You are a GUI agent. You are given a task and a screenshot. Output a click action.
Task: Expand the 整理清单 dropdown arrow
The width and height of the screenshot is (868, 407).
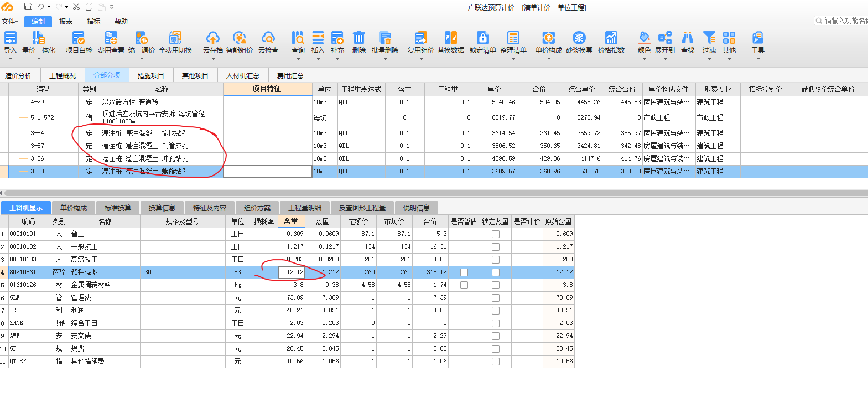[x=513, y=59]
